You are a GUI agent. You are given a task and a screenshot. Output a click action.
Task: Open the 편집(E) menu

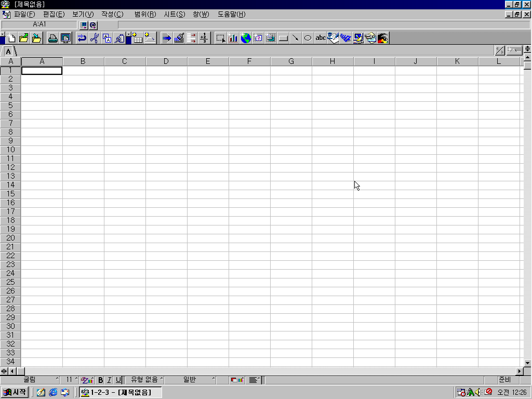(x=54, y=15)
